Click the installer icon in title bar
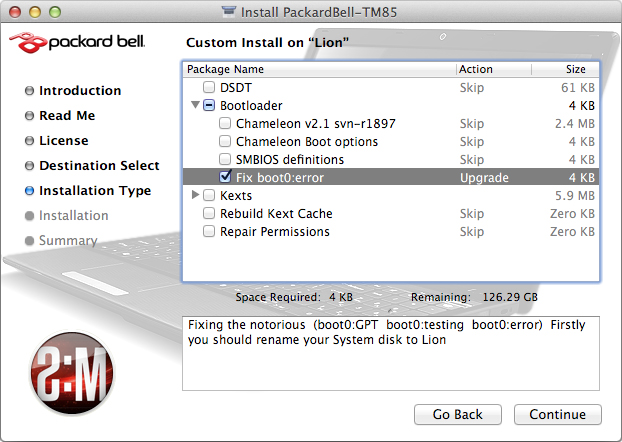622x442 pixels. [x=229, y=12]
